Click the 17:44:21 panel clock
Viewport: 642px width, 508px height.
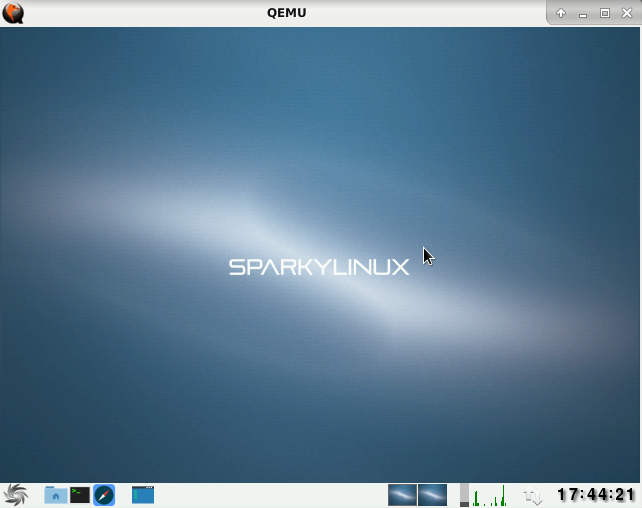point(596,494)
